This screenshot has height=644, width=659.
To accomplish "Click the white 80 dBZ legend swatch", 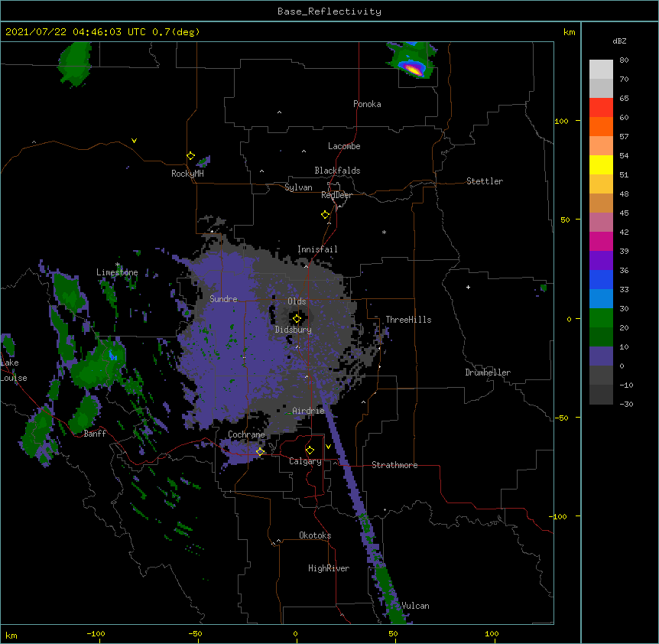I will pos(601,70).
